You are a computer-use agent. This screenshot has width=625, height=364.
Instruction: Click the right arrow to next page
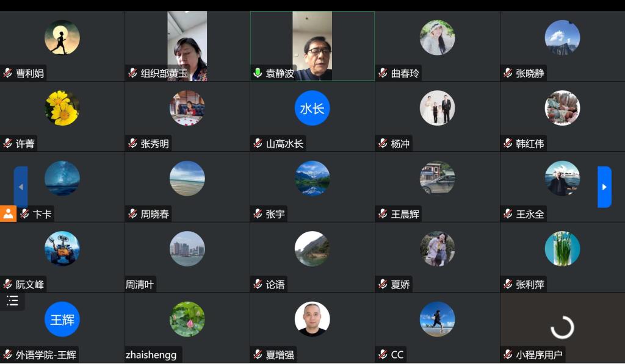[604, 187]
